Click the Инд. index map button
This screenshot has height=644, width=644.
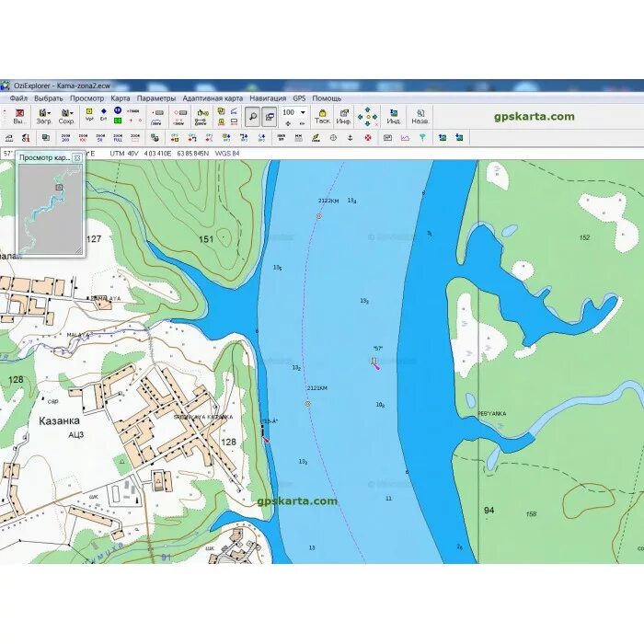tap(394, 117)
